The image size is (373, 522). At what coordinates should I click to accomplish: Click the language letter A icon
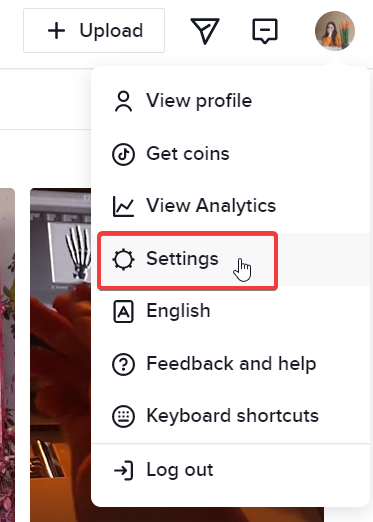point(123,312)
